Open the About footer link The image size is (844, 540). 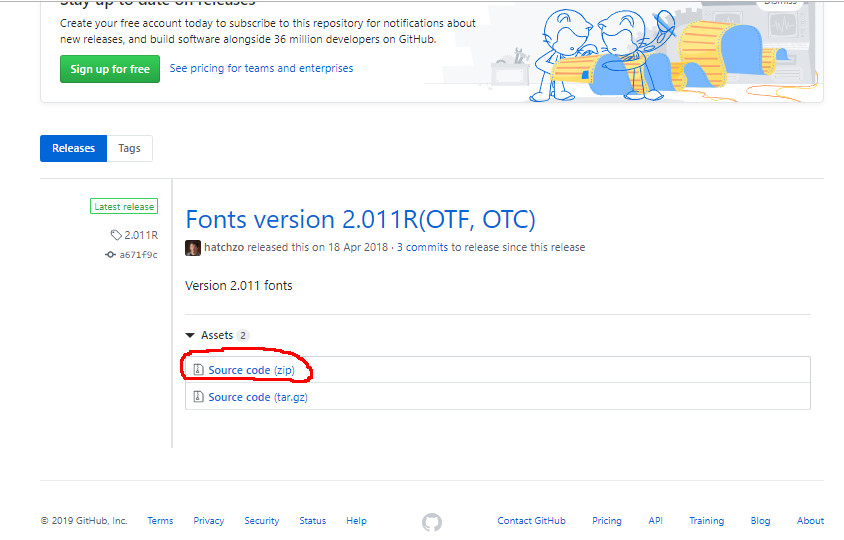(810, 521)
